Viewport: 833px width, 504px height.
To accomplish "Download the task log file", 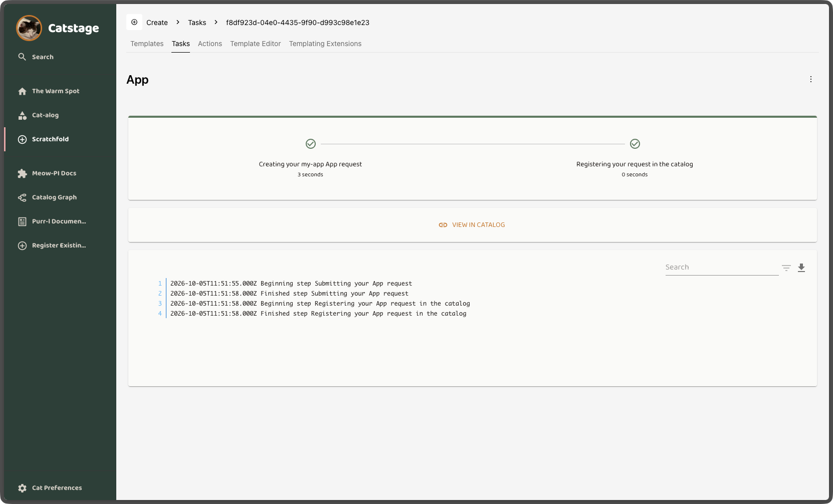I will click(801, 268).
